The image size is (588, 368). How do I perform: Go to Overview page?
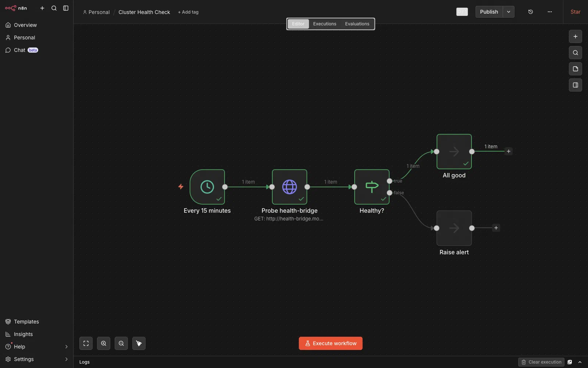(36, 25)
